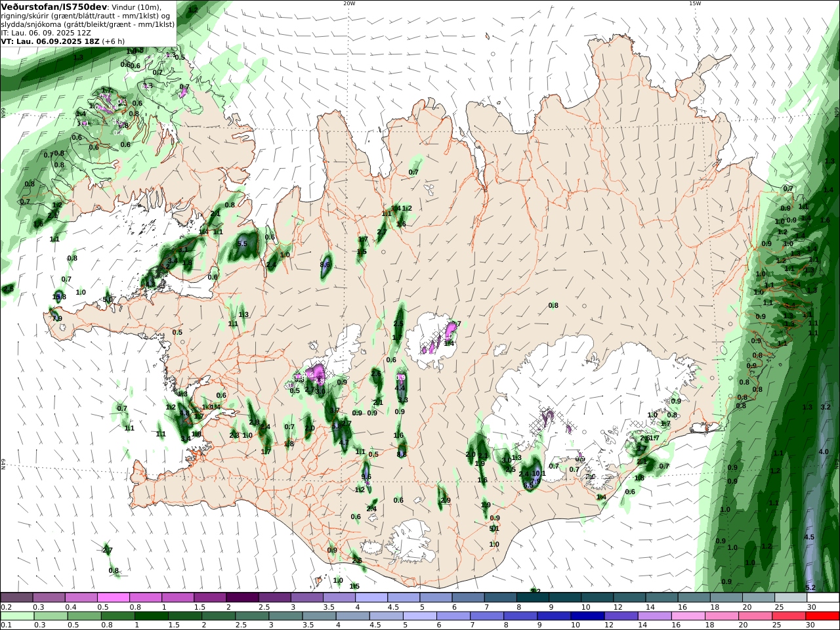Select the pink 16 swatch in lower legend row
Screen dimensions: 840x630
click(x=688, y=616)
